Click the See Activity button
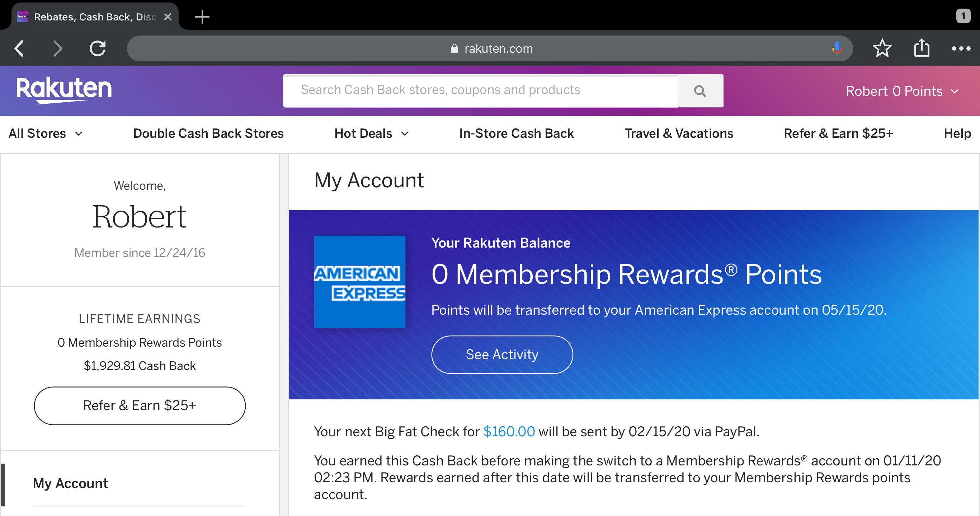The height and width of the screenshot is (516, 980). tap(502, 354)
